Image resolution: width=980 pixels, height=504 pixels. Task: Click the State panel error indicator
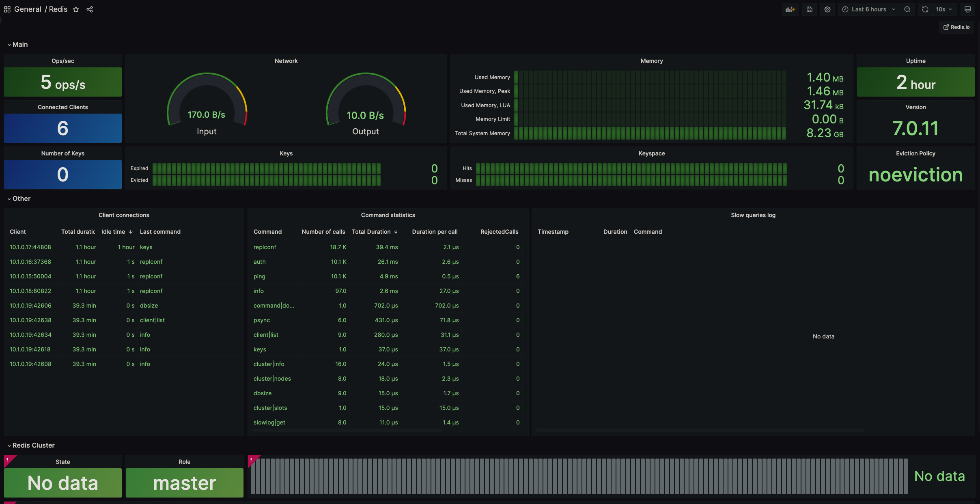point(8,459)
